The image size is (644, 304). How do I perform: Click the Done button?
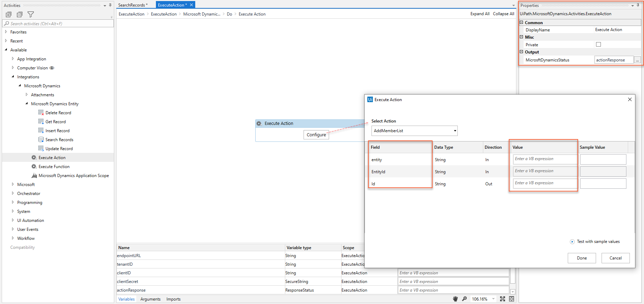click(582, 258)
